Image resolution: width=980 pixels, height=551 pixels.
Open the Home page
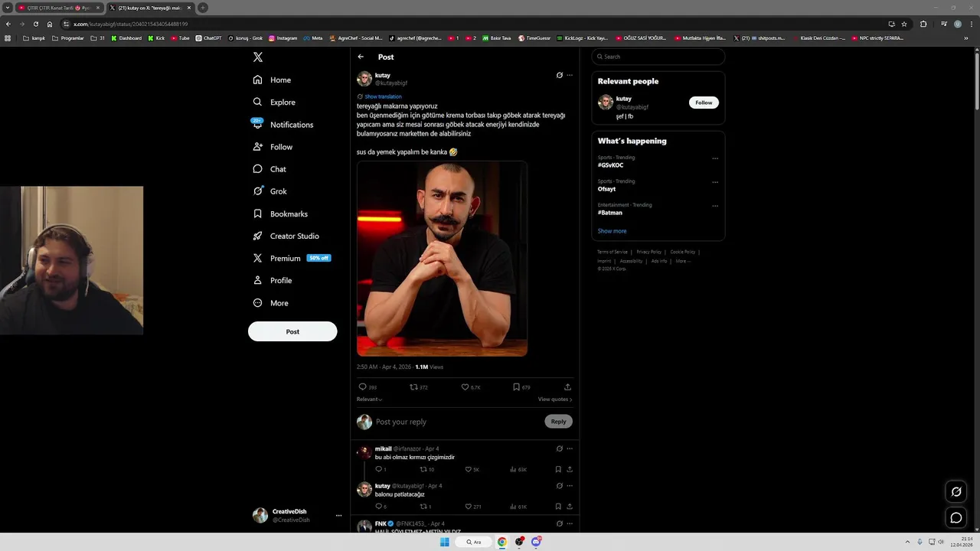272,80
